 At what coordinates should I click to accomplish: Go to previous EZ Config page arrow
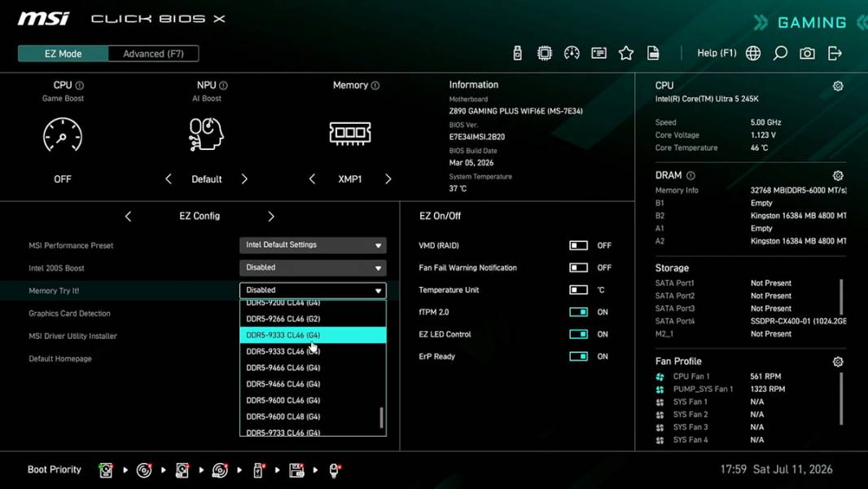pyautogui.click(x=128, y=217)
